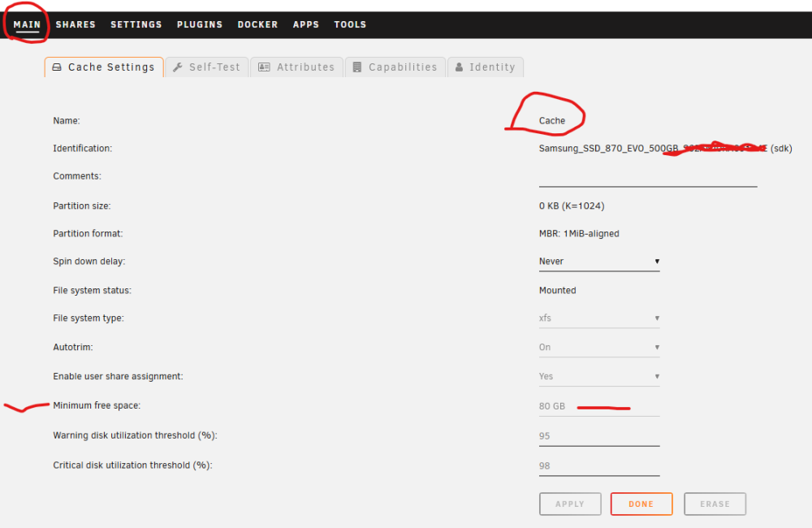Image resolution: width=812 pixels, height=528 pixels.
Task: Open the Autotrim dropdown
Action: pos(599,347)
